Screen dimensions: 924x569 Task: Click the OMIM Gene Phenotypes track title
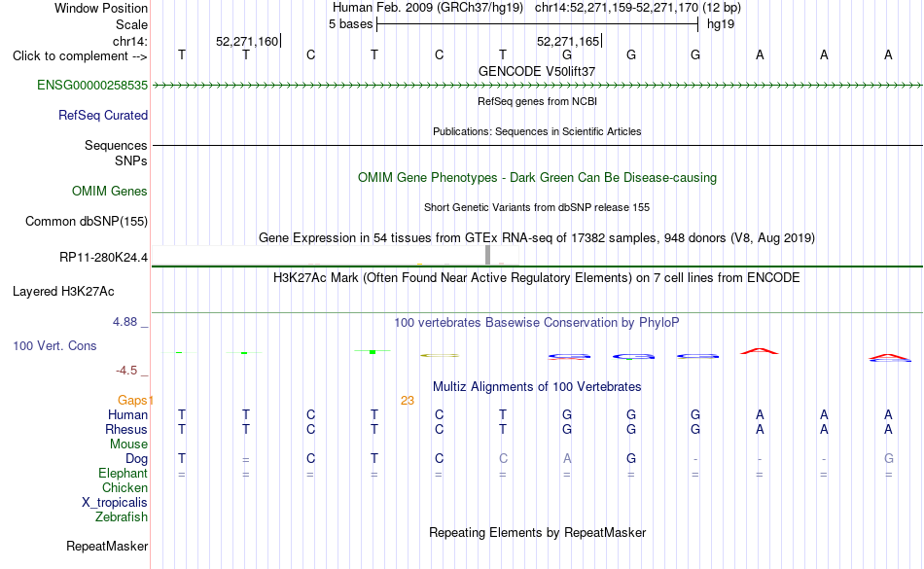click(x=538, y=178)
